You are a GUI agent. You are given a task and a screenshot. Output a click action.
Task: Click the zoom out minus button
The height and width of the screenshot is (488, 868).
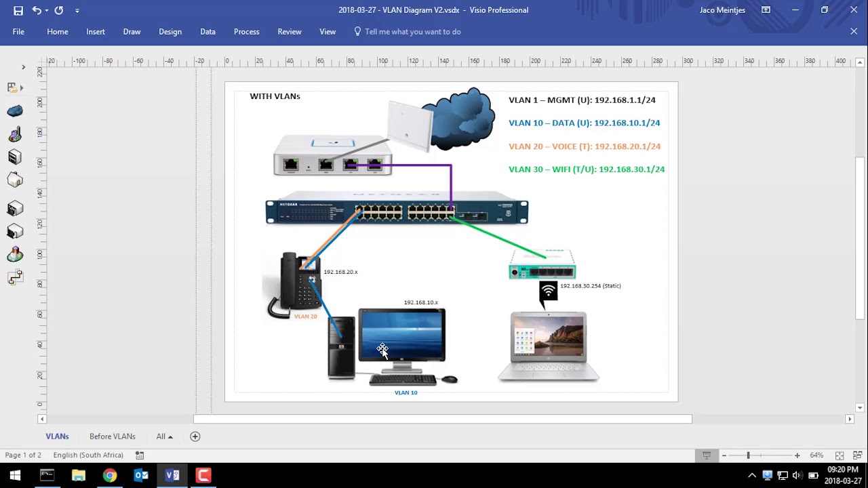pyautogui.click(x=724, y=455)
